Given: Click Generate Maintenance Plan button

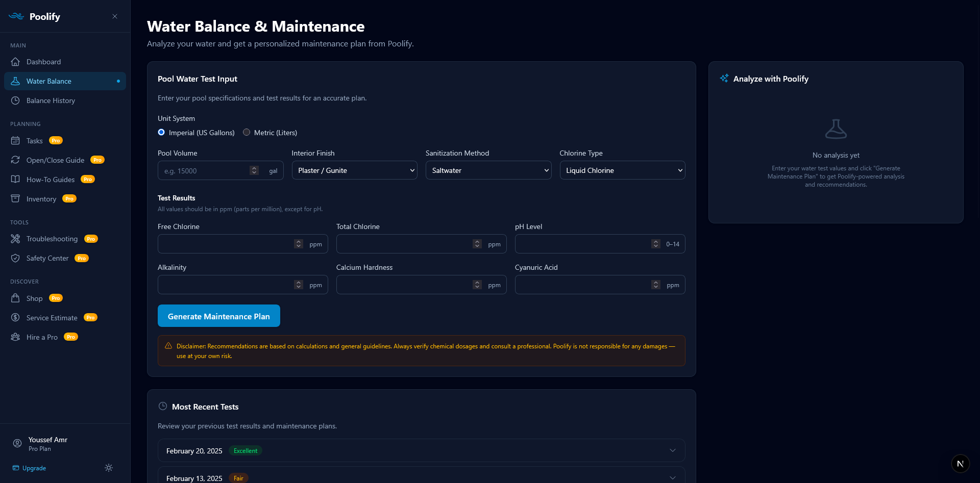Looking at the screenshot, I should [x=218, y=316].
